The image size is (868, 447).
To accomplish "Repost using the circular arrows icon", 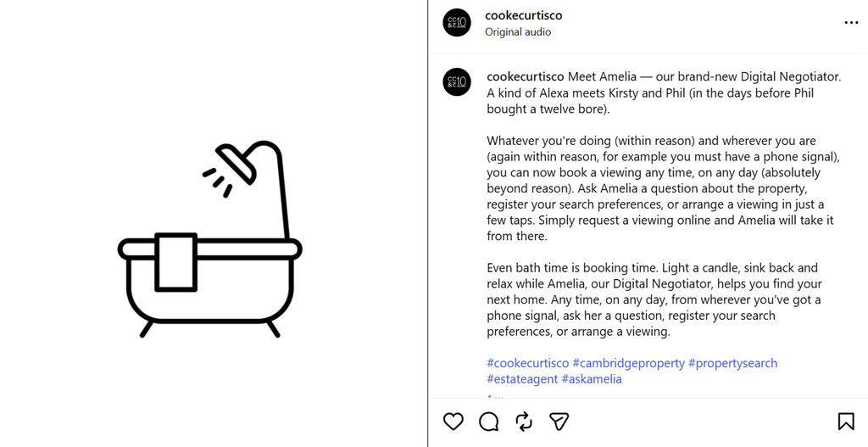I will [x=524, y=422].
